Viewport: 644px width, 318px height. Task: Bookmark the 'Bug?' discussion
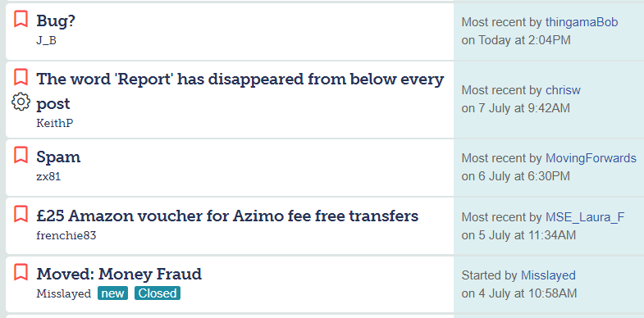[21, 19]
